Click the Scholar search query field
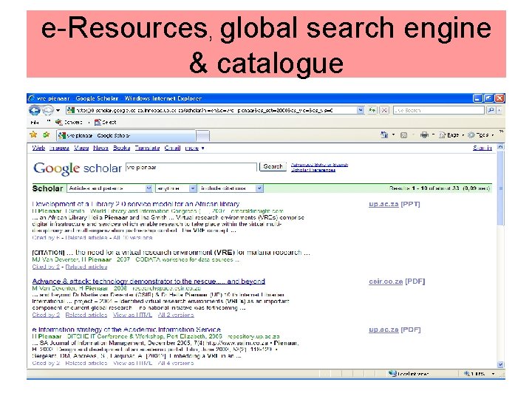Screen dimensions: 532x399 (191, 167)
